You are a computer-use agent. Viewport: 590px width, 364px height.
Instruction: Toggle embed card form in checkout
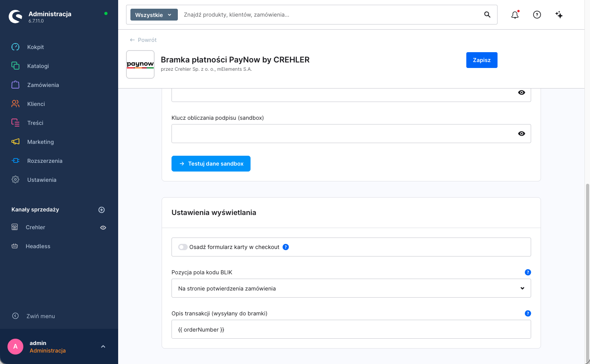[183, 247]
